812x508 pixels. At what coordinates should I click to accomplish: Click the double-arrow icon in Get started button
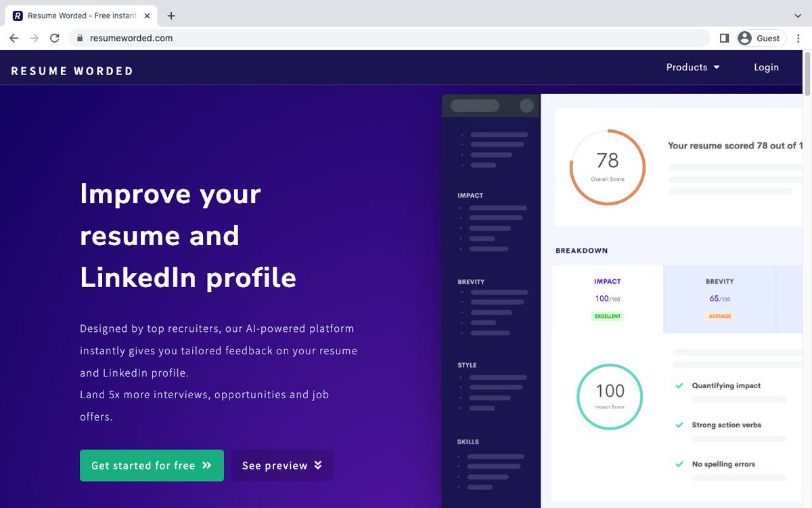(x=207, y=465)
